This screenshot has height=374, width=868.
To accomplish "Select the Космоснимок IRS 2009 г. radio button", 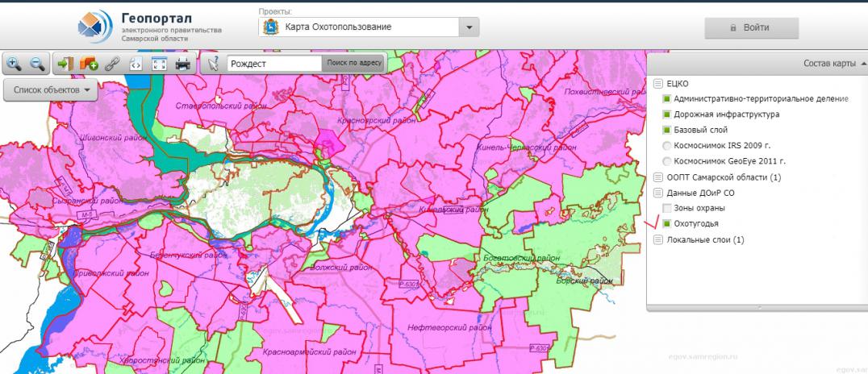I will coord(668,146).
